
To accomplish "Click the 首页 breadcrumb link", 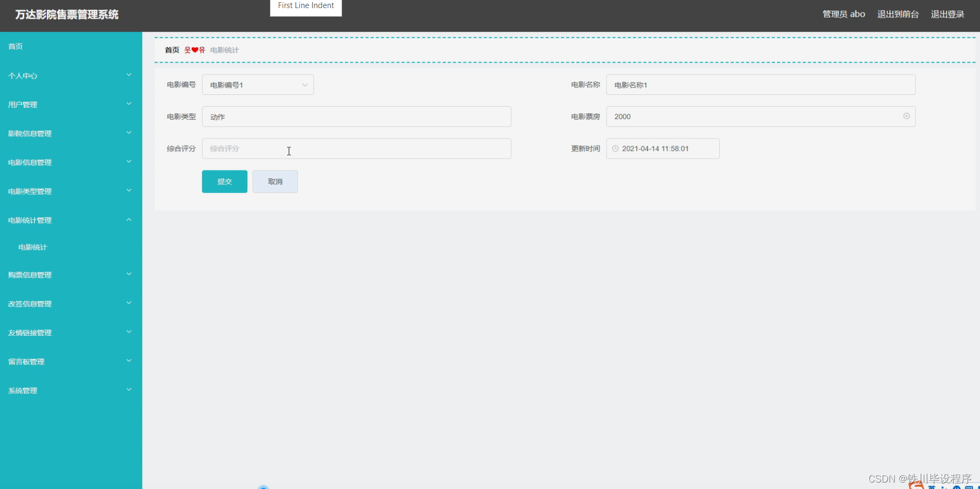I will tap(172, 50).
